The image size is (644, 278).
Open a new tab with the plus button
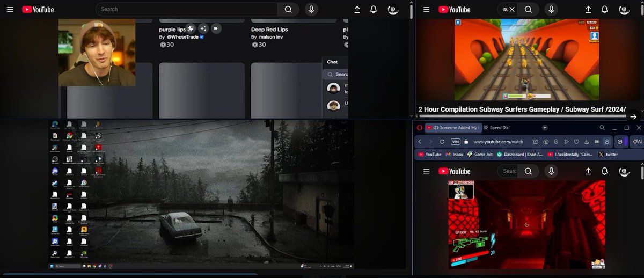click(545, 128)
